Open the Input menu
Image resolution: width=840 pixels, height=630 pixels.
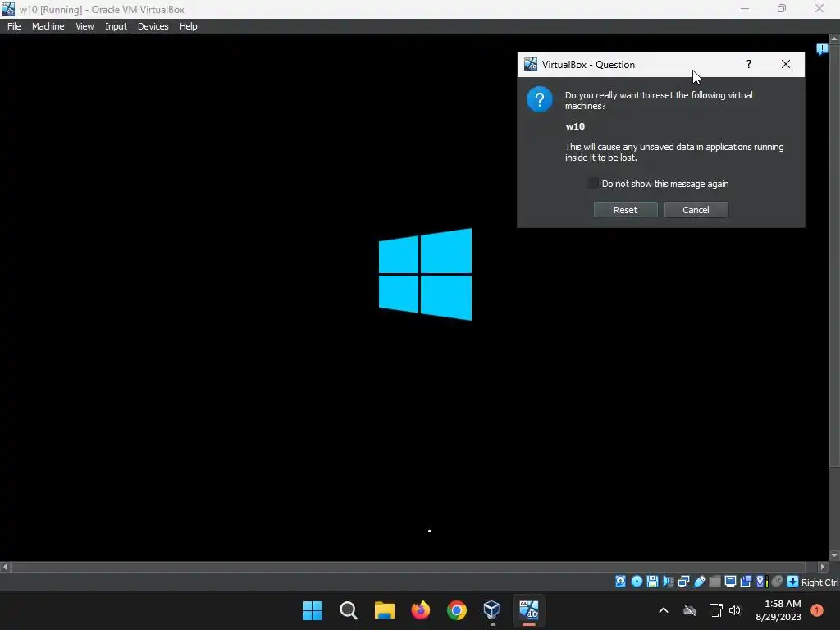116,26
